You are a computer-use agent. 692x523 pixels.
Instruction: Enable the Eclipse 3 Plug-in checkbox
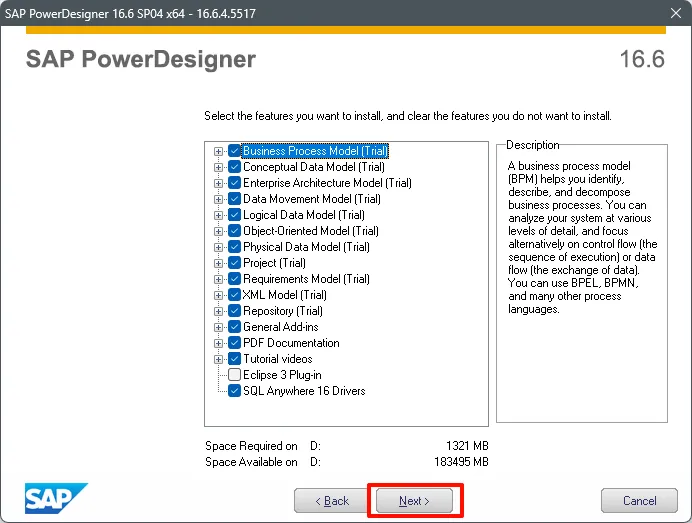(234, 375)
